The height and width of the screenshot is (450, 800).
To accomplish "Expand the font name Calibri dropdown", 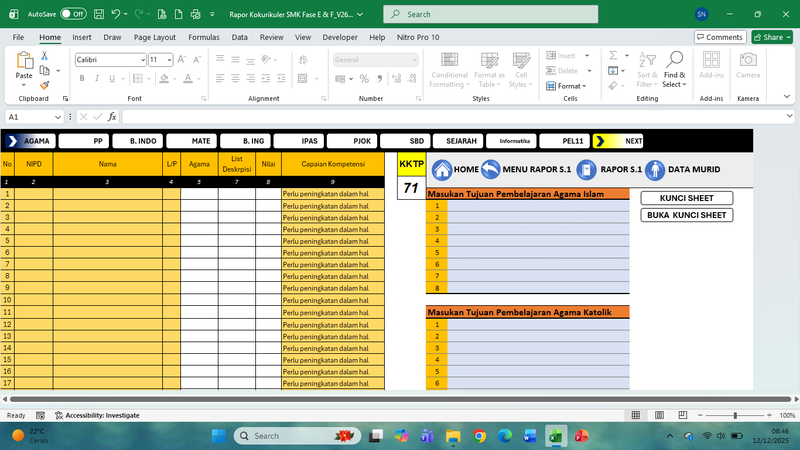I will click(141, 60).
